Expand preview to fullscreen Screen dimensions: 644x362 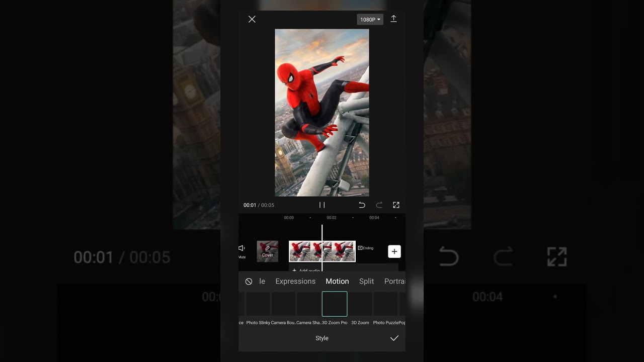tap(396, 205)
